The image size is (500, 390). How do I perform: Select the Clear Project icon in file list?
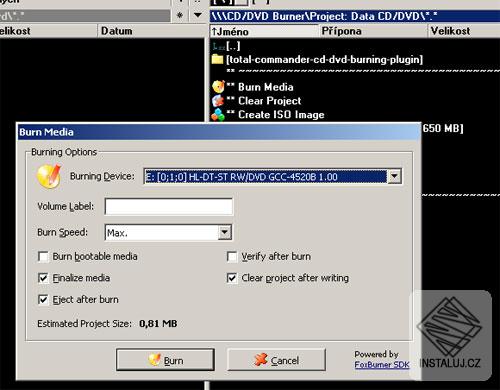(x=218, y=101)
